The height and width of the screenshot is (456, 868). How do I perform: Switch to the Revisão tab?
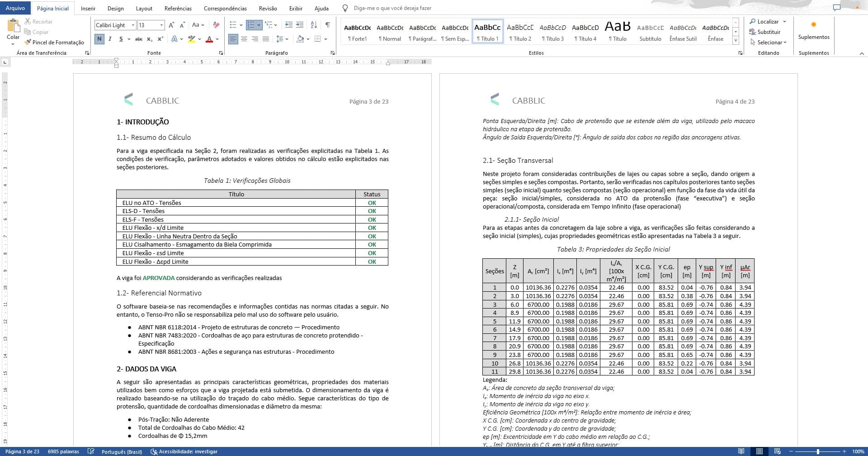pyautogui.click(x=268, y=8)
